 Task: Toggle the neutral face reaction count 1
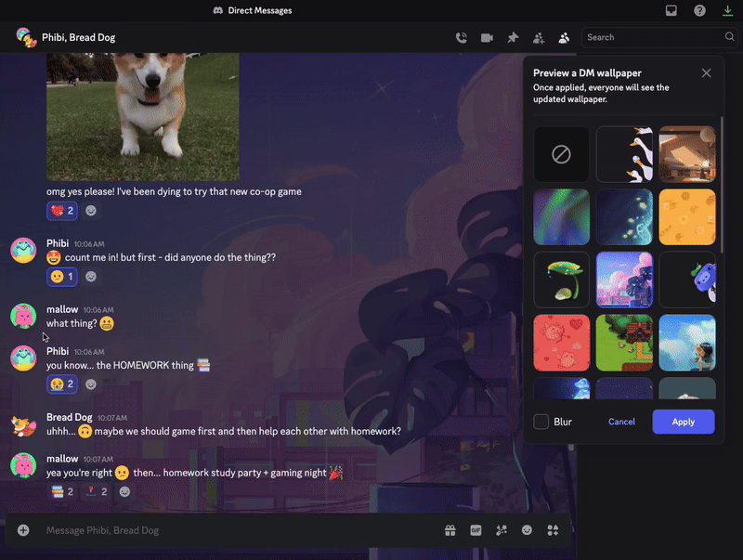(62, 277)
